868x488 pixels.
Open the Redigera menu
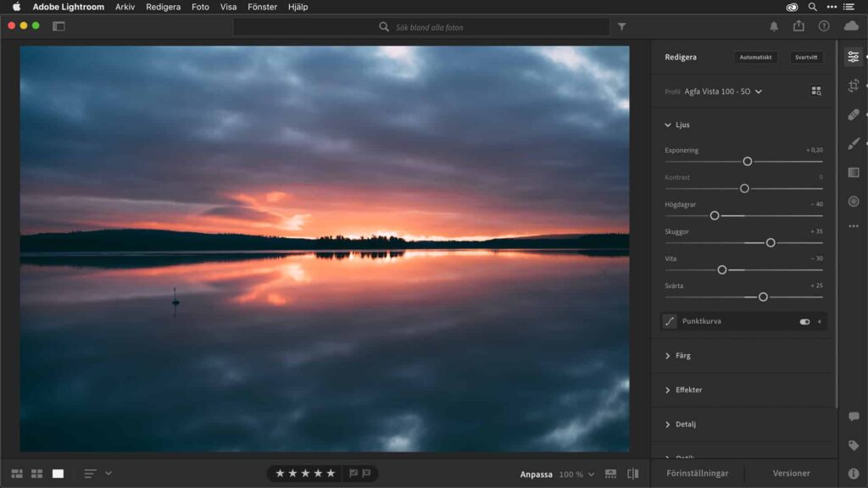[163, 7]
